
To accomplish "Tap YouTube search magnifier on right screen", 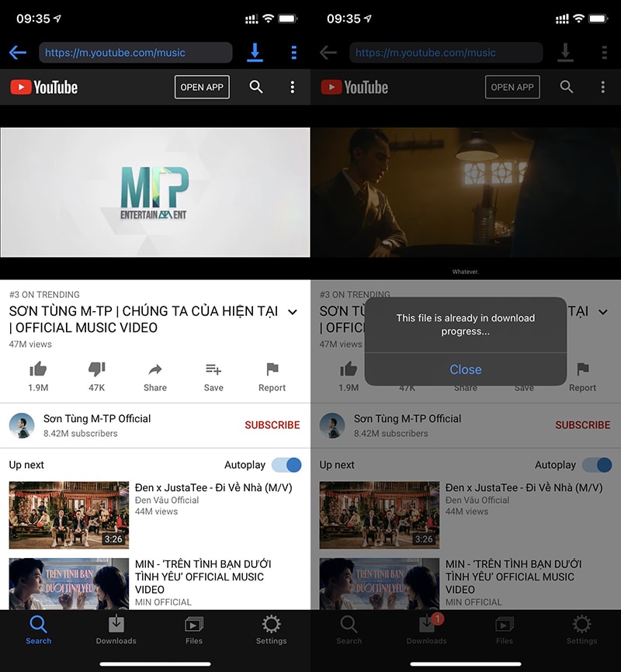I will (567, 87).
